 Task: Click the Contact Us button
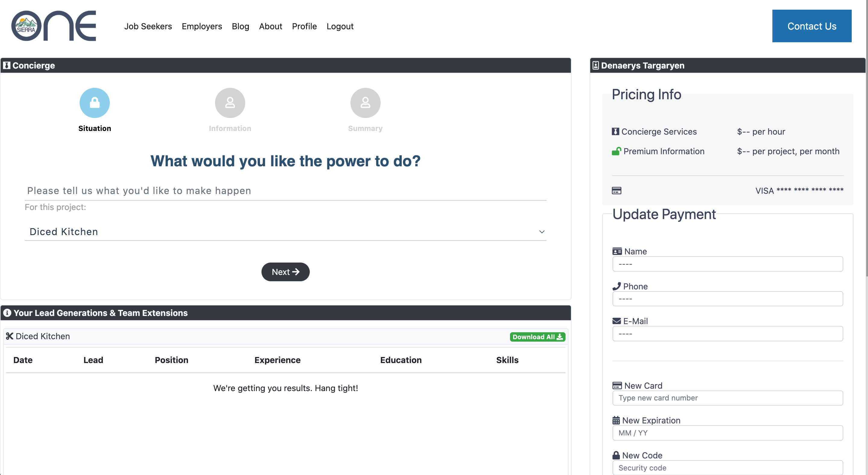click(x=811, y=26)
